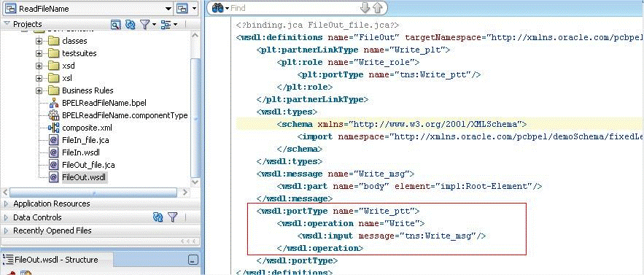Click the wsdl:part name="body" line

click(409, 186)
